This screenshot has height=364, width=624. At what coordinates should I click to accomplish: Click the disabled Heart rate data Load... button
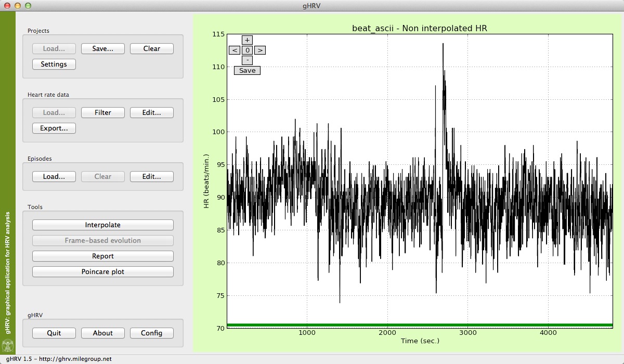tap(54, 112)
